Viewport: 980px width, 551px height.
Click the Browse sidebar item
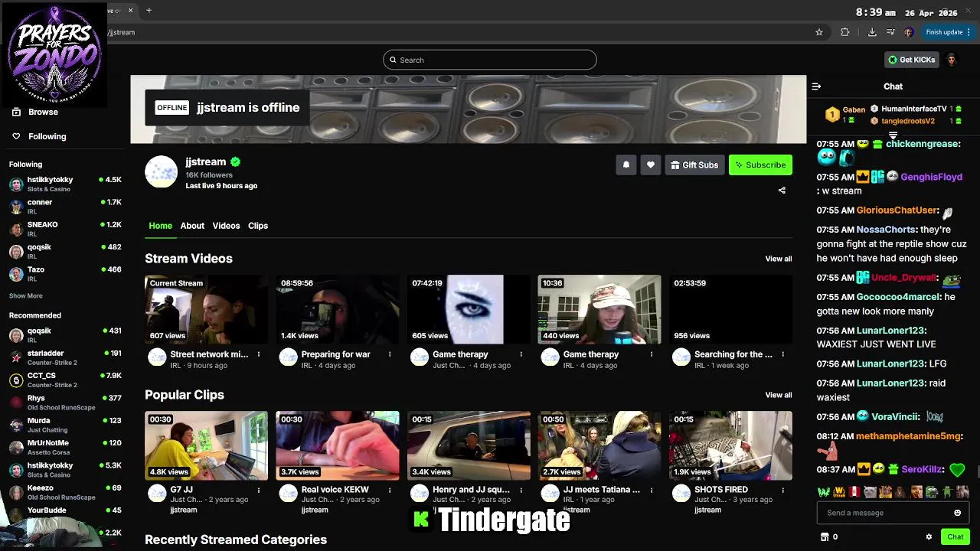(43, 112)
